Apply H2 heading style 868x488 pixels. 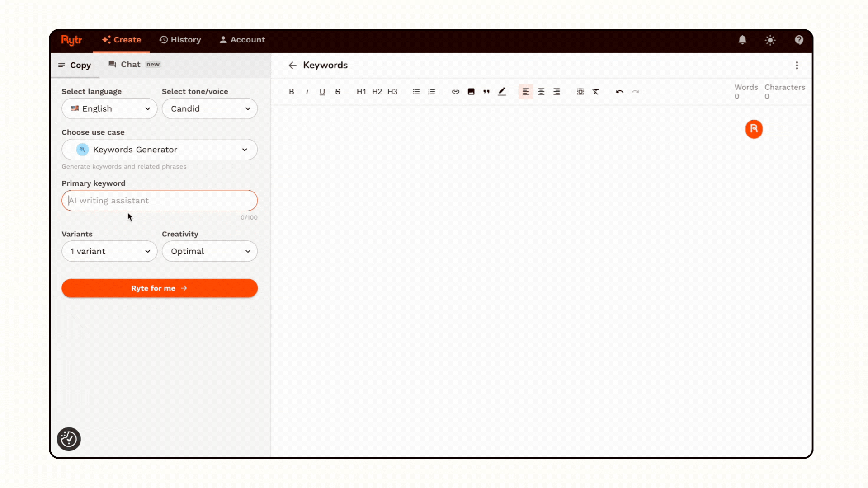pyautogui.click(x=377, y=91)
